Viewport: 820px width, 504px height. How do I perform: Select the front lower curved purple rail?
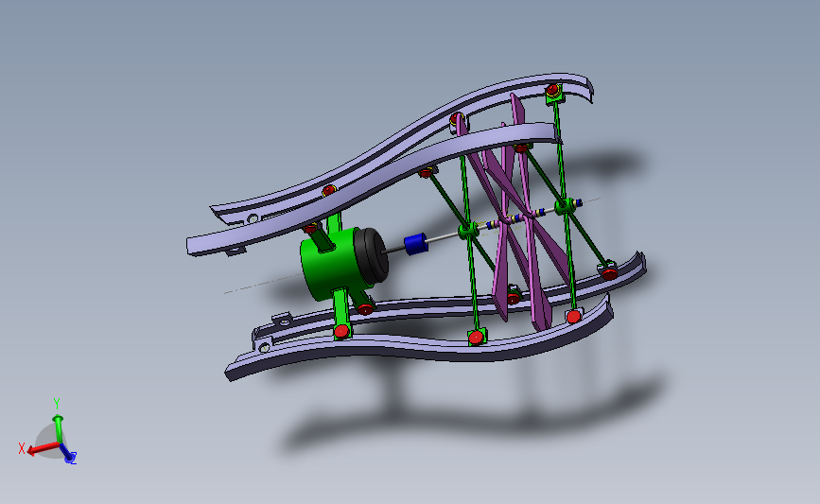point(418,339)
